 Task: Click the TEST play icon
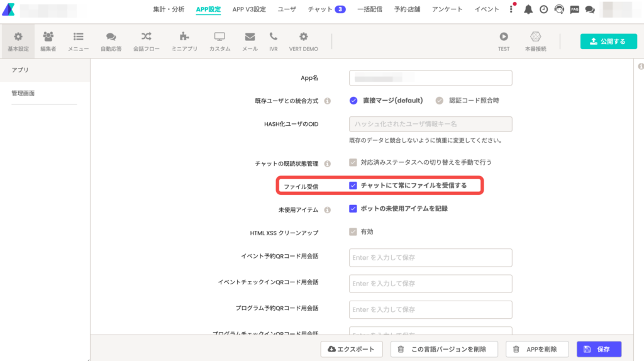(x=504, y=37)
